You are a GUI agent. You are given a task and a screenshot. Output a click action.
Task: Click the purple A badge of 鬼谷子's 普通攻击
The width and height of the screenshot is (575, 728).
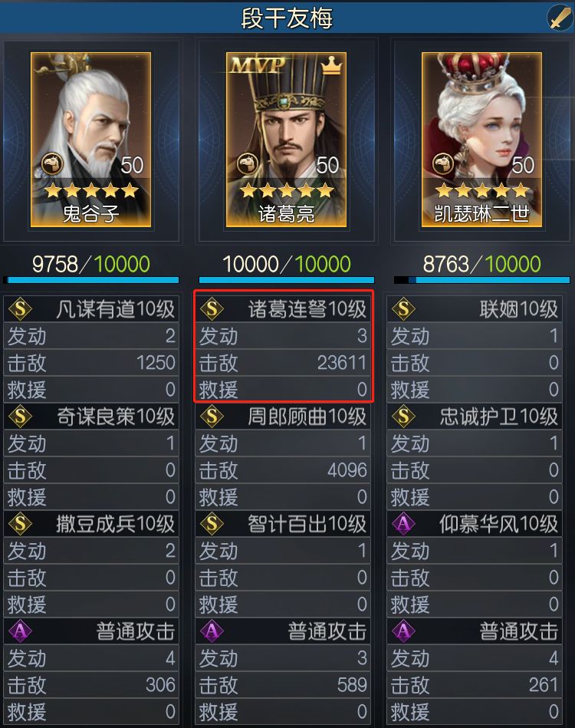tap(21, 631)
